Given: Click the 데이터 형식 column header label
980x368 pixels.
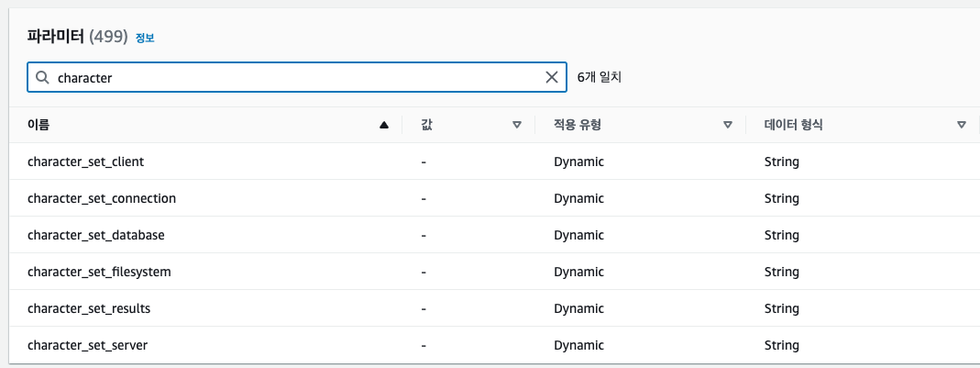Looking at the screenshot, I should 793,125.
